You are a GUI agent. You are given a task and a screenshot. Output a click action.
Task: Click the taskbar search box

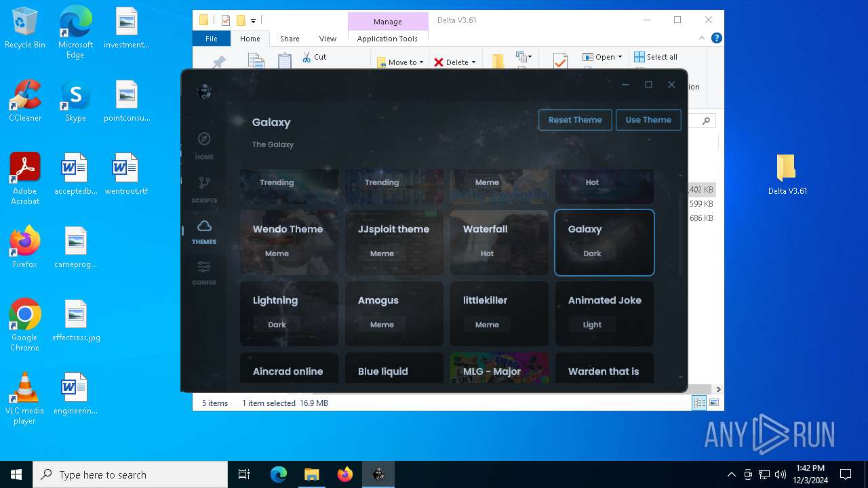[130, 474]
